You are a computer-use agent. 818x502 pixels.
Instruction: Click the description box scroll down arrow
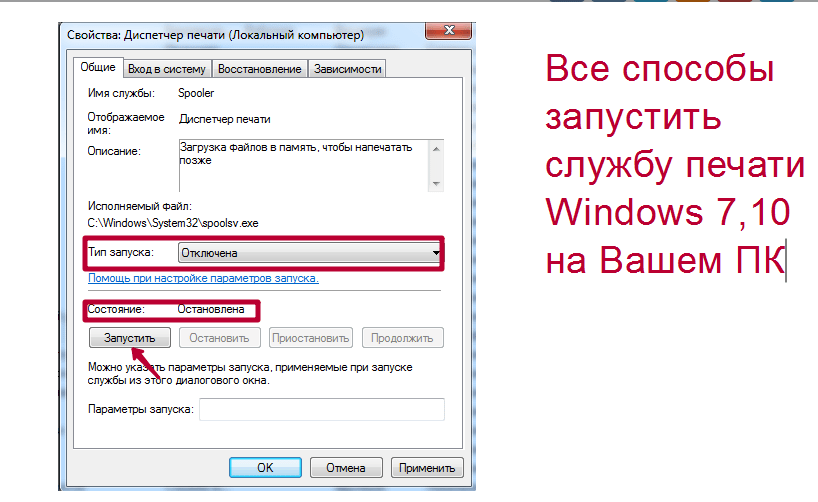pos(436,184)
